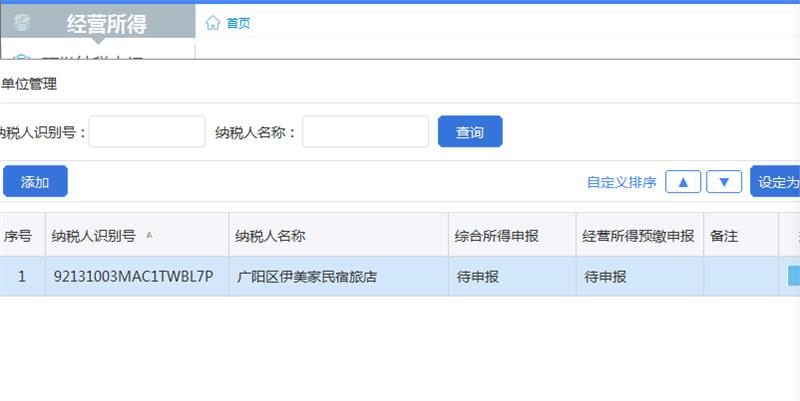This screenshot has height=401, width=800.
Task: Click the 广阳区伊美家民宿旅店 name cell
Action: [306, 276]
